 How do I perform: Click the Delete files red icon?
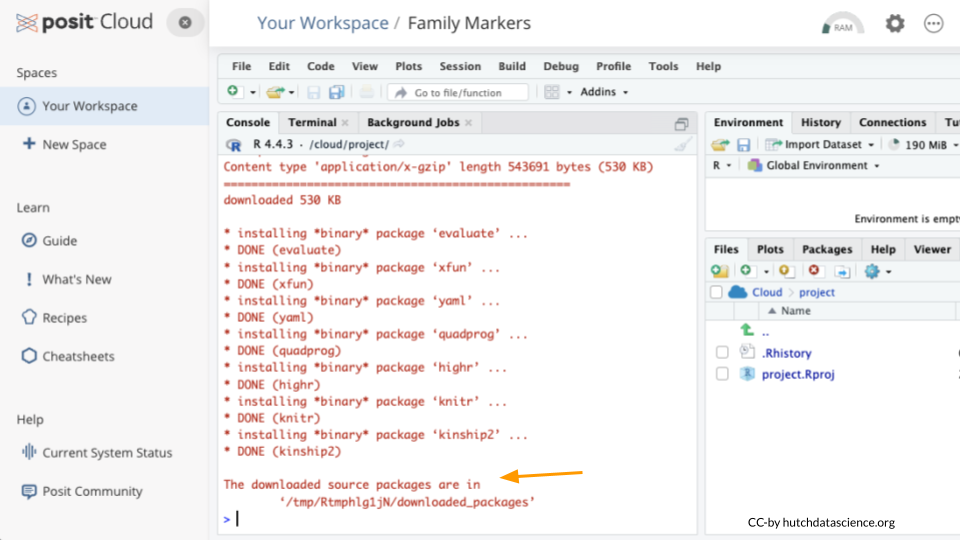(x=814, y=270)
